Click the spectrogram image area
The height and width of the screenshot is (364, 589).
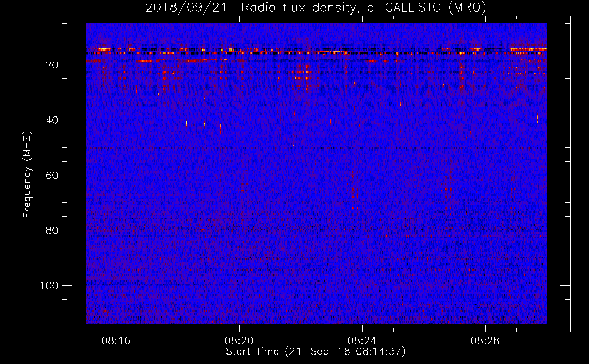click(x=316, y=174)
